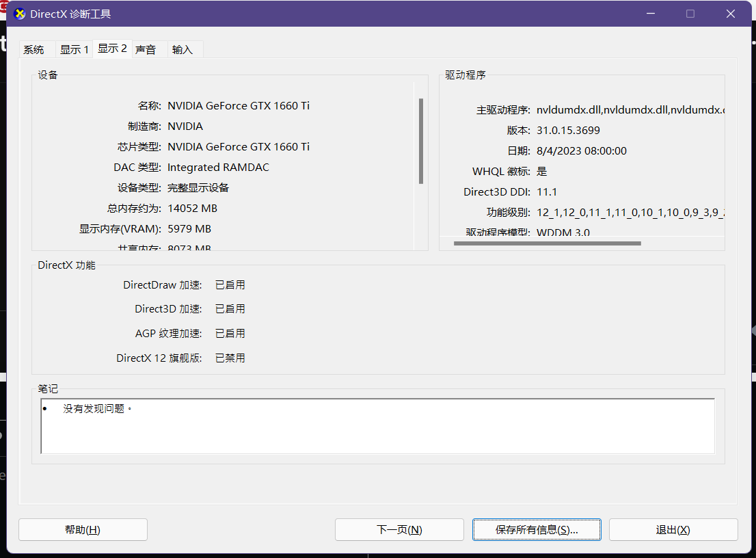The image size is (756, 558).
Task: Click the manufacturer value NVIDIA
Action: click(x=185, y=127)
